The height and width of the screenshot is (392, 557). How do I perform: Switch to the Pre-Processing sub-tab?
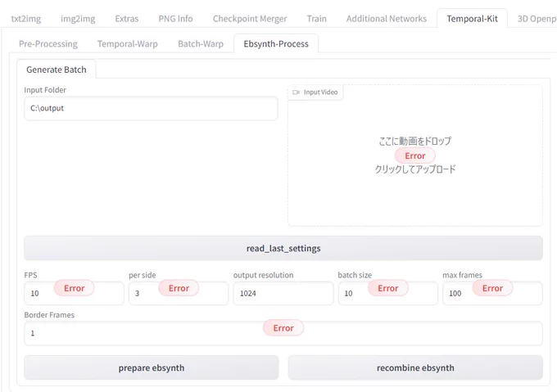tap(48, 43)
